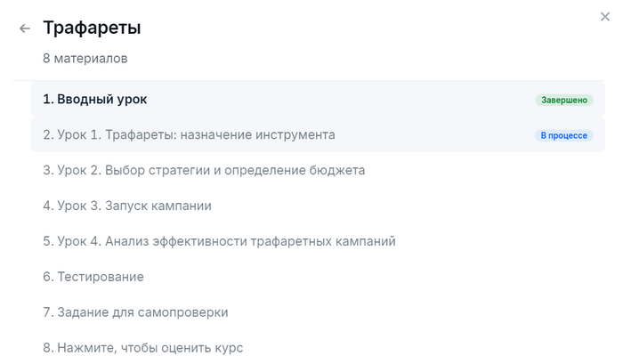
Task: Select Урок 2. Выбор стратегии и определение бюджета
Action: coord(204,170)
